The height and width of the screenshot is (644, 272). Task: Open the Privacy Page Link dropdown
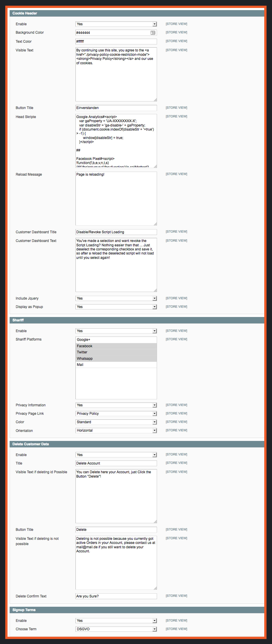[116, 414]
